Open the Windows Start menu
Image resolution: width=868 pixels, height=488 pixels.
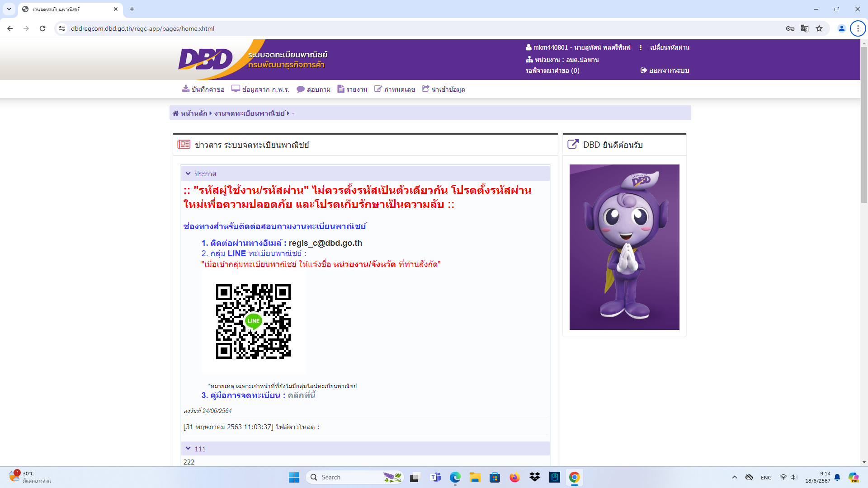tap(294, 477)
